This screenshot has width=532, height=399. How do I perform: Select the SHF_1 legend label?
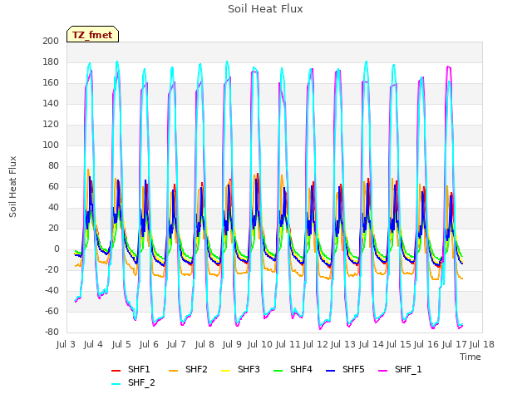(408, 369)
